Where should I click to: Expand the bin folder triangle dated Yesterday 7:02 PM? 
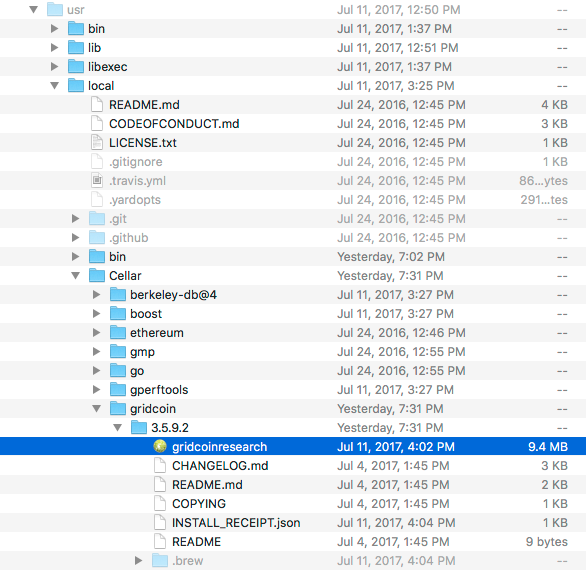pos(75,257)
